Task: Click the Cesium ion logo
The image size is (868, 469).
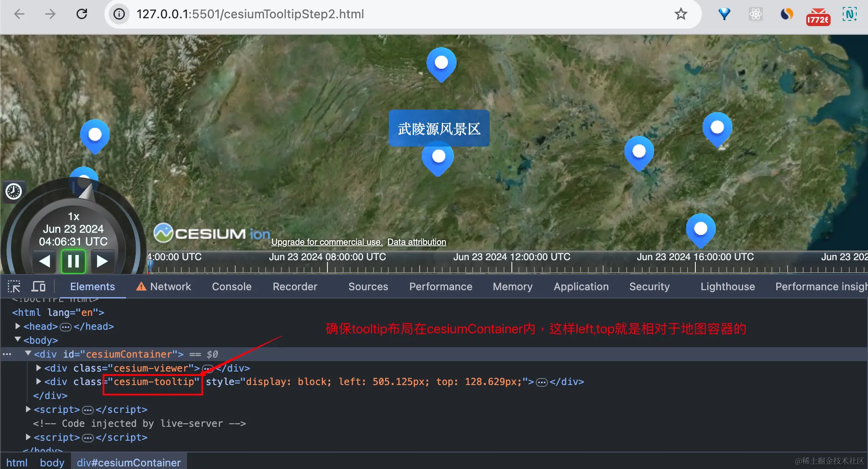Action: 212,233
